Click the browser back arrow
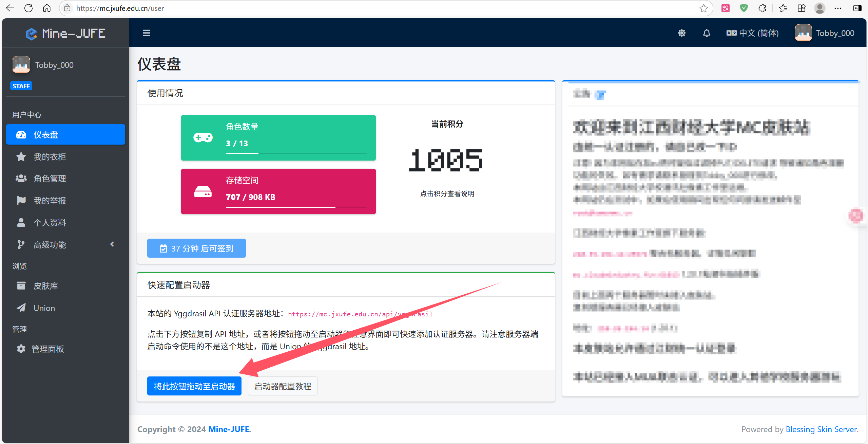868x444 pixels. (10, 8)
